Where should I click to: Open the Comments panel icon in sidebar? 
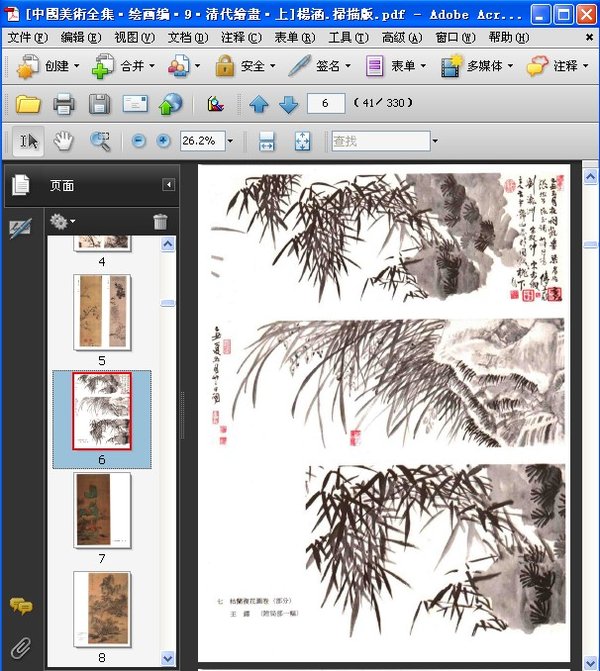point(21,606)
